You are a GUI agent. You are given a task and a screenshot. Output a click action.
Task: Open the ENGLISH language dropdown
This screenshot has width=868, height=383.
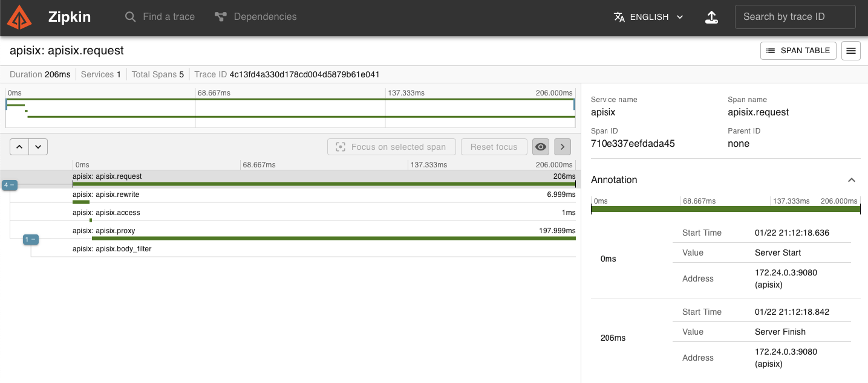tap(648, 17)
